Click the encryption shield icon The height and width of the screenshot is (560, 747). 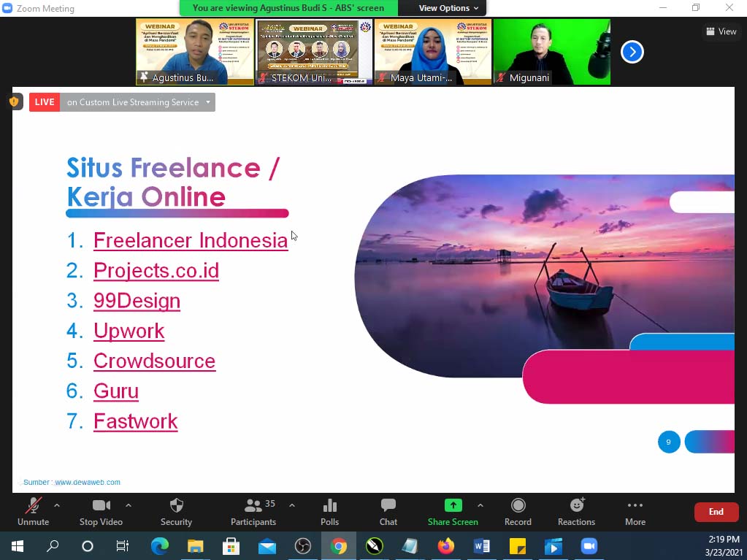tap(15, 101)
